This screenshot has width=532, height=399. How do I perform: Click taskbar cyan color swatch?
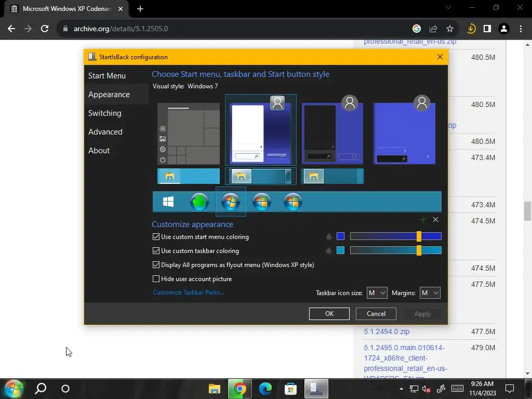pos(340,250)
